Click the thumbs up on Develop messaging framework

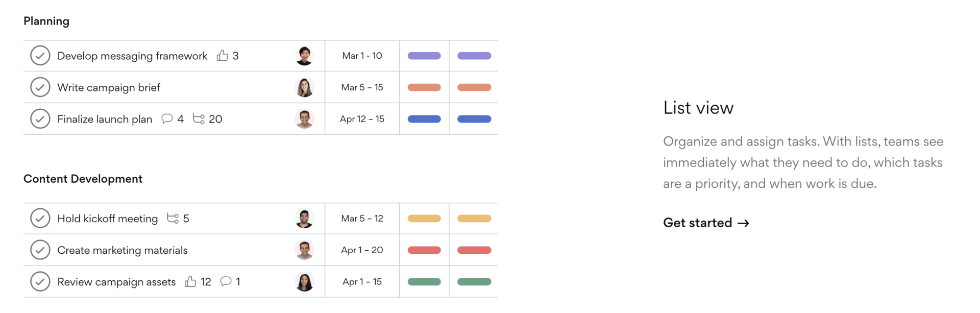point(223,56)
